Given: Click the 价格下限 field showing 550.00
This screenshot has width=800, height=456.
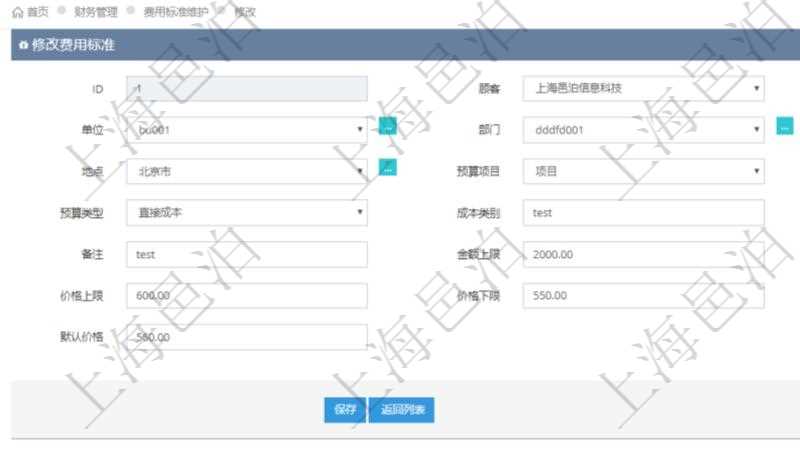Looking at the screenshot, I should (x=643, y=296).
